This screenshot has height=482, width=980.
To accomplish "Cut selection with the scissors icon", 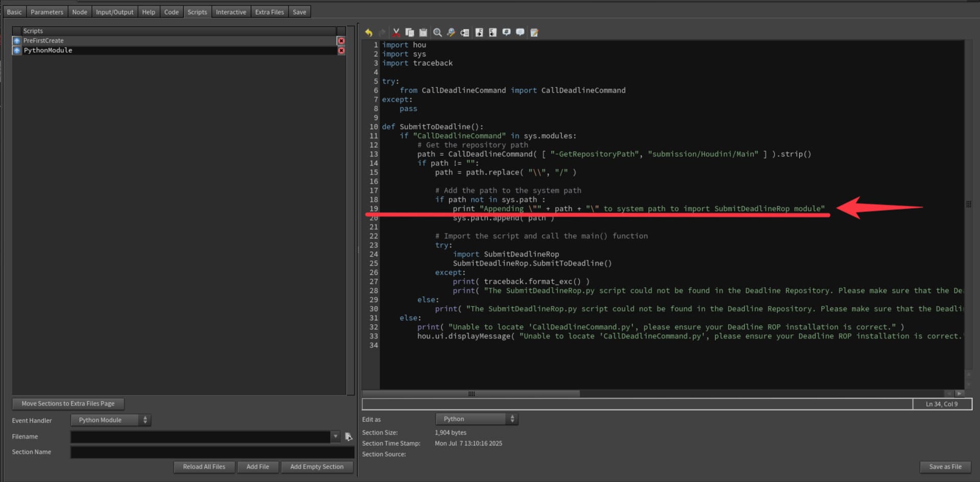I will click(x=396, y=33).
